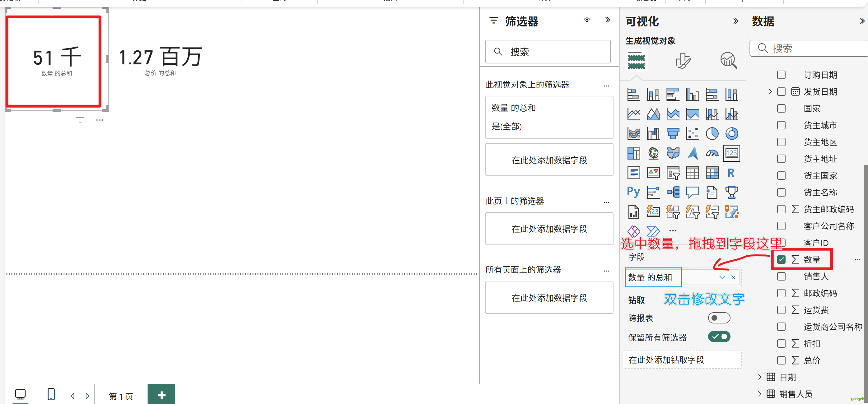868x404 pixels.
Task: Turn on the 跨报表 toggle
Action: (719, 318)
